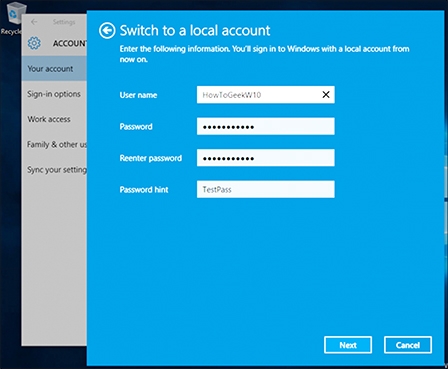Open Sync your settings in Settings

point(54,170)
